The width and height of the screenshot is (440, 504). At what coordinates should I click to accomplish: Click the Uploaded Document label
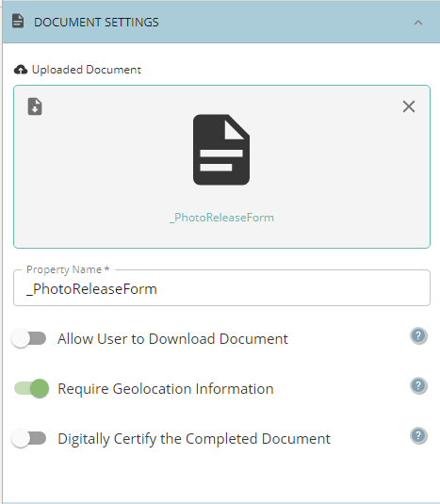coord(87,70)
